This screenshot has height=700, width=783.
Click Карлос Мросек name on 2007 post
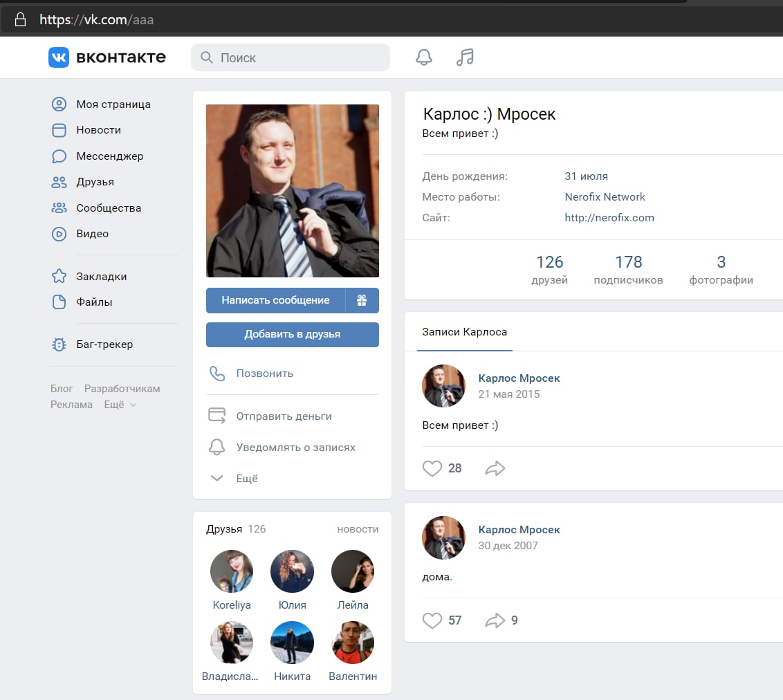(519, 530)
